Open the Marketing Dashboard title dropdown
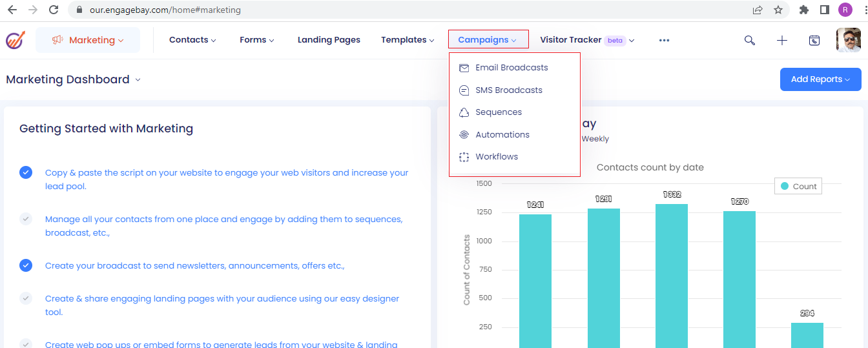The width and height of the screenshot is (868, 348). (x=73, y=79)
